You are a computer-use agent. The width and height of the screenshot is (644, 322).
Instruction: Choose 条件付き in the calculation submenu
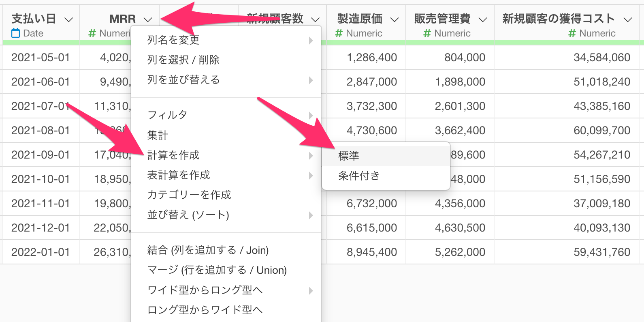pyautogui.click(x=359, y=176)
